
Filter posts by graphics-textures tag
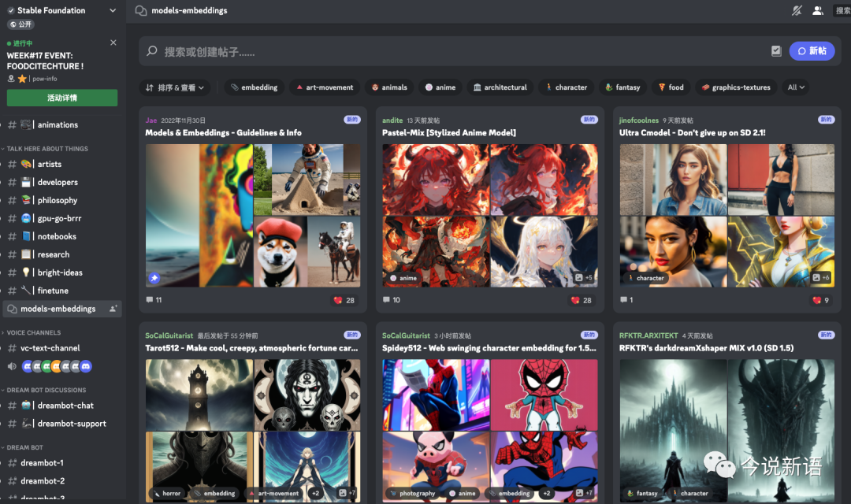(736, 87)
